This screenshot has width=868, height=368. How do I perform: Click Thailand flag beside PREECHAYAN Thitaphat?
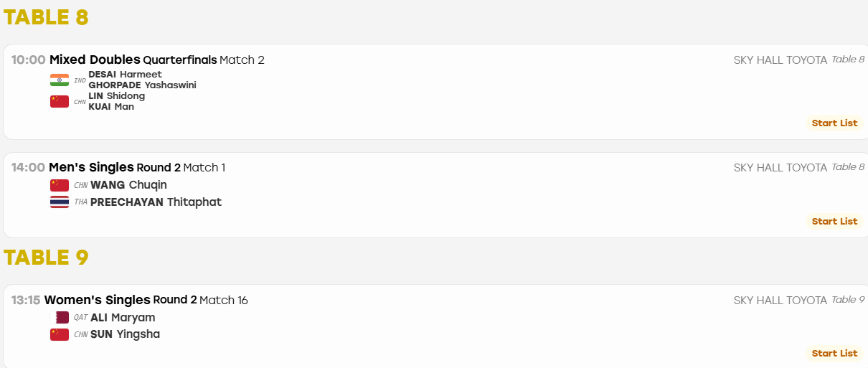point(60,202)
